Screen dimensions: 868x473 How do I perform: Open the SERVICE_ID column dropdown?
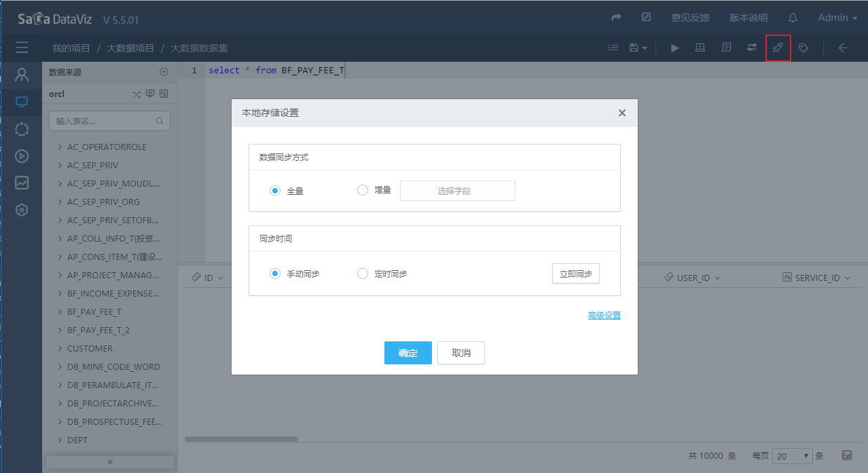[x=848, y=278]
